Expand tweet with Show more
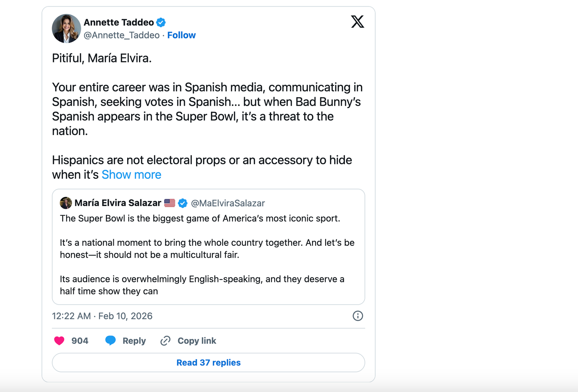 (131, 175)
